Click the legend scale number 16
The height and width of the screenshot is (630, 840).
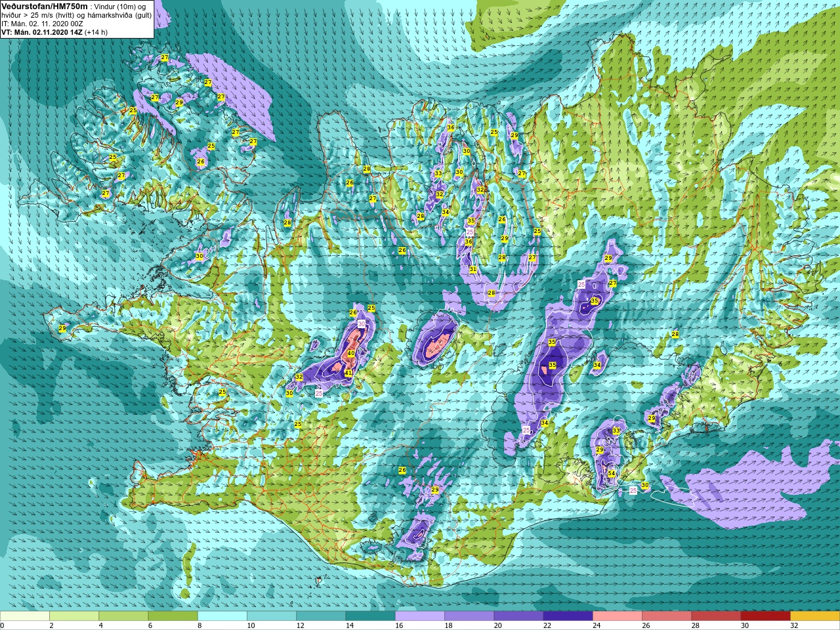point(399,625)
